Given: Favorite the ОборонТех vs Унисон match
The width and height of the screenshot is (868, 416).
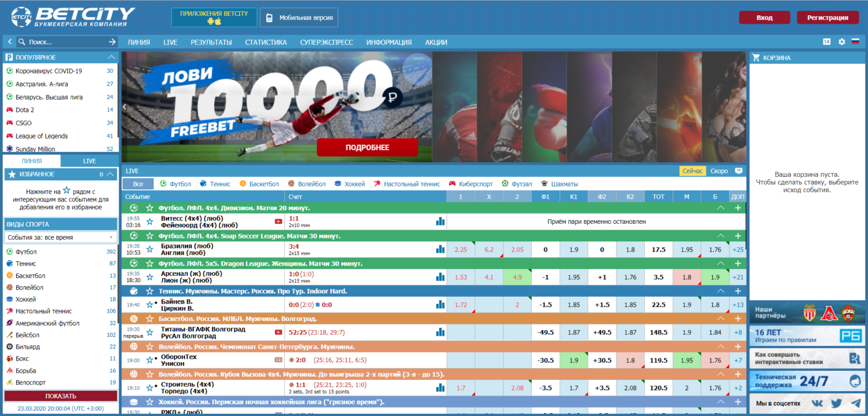Looking at the screenshot, I should click(x=150, y=360).
